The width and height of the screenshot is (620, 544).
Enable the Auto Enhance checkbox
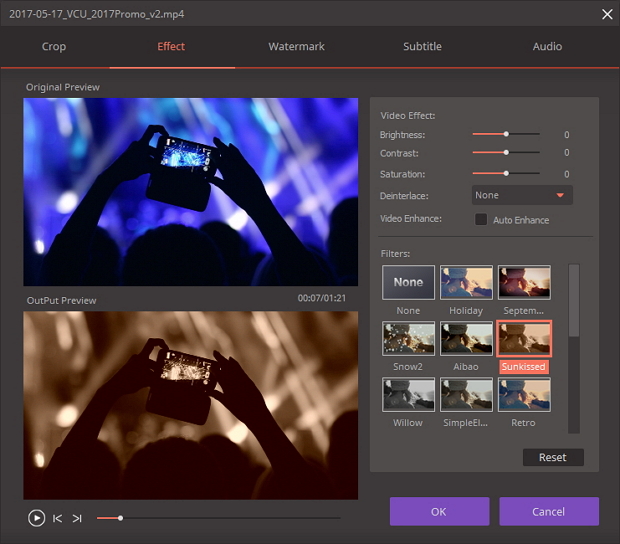tap(481, 220)
